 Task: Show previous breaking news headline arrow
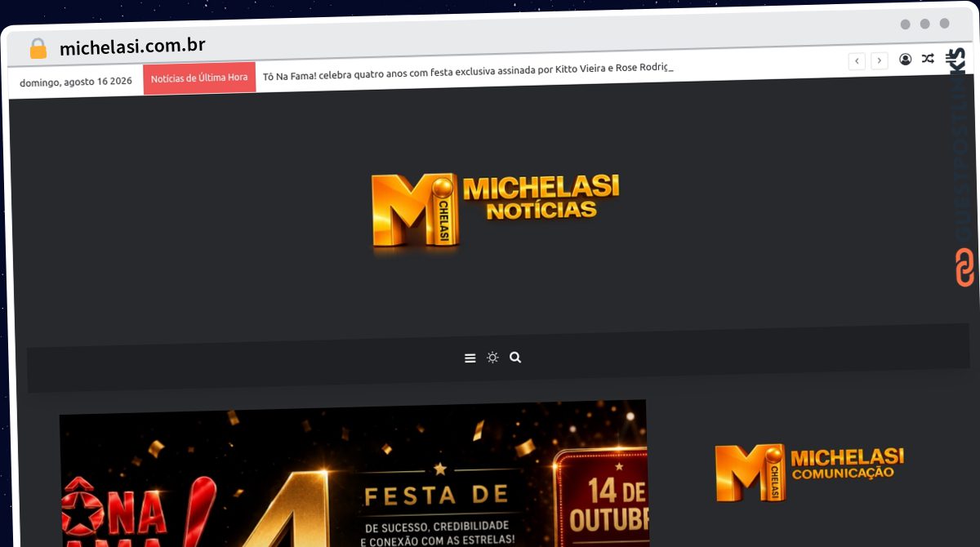[857, 60]
